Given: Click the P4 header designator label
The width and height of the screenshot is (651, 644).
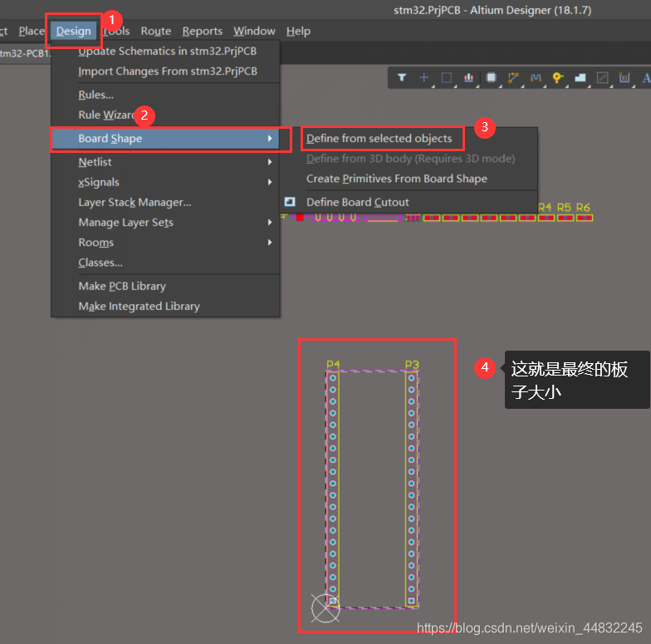Looking at the screenshot, I should (x=333, y=364).
